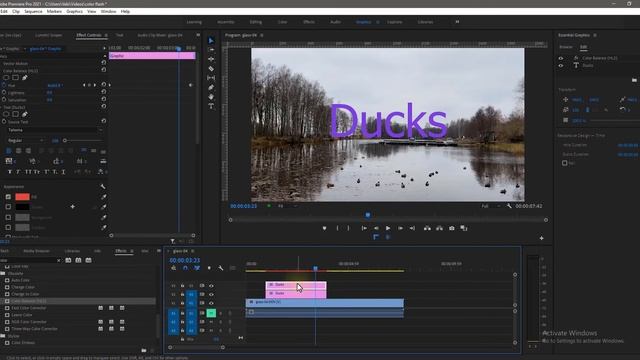Image resolution: width=640 pixels, height=360 pixels.
Task: Toggle the Fill checkbox
Action: click(x=8, y=197)
